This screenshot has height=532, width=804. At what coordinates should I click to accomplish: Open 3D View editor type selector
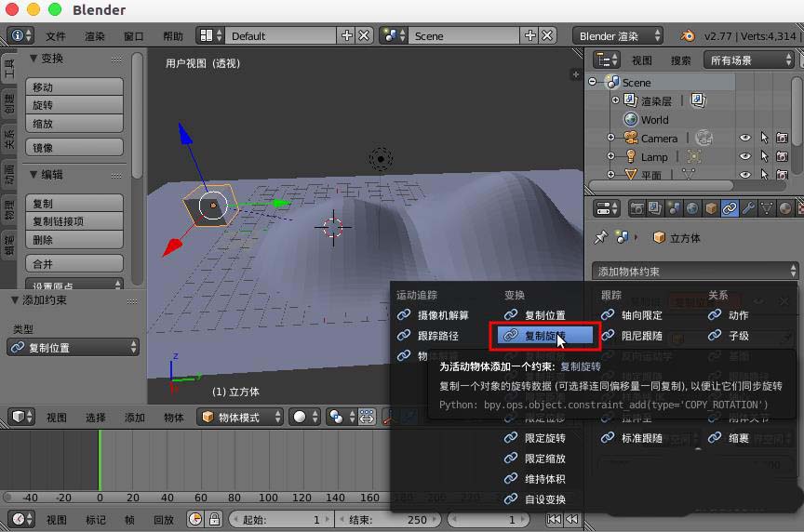pyautogui.click(x=21, y=417)
